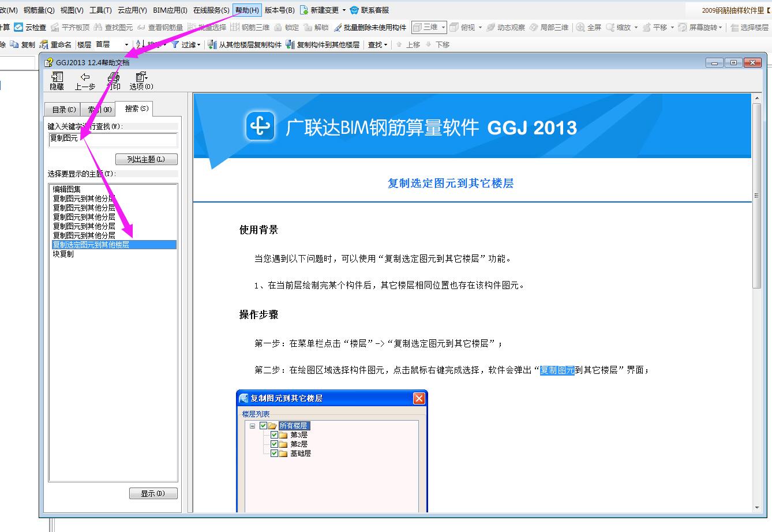Screen dimensions: 772x532
Task: Open the 云应用(Y) menu
Action: pyautogui.click(x=132, y=10)
